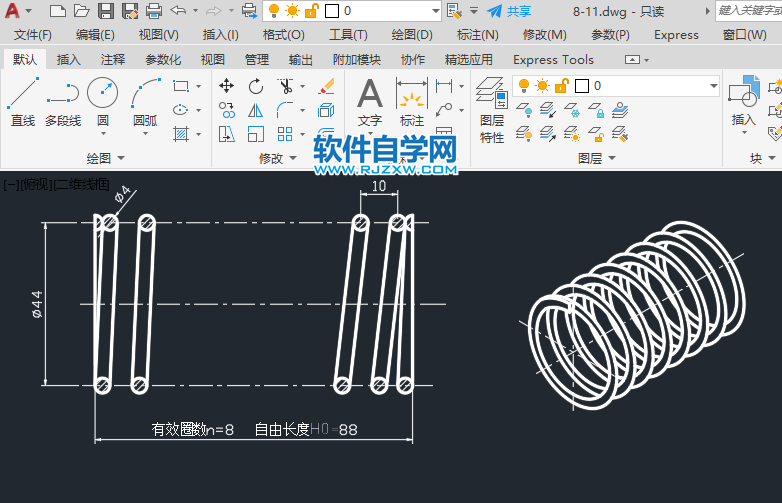Expand the 图层 panel dropdown

point(612,159)
